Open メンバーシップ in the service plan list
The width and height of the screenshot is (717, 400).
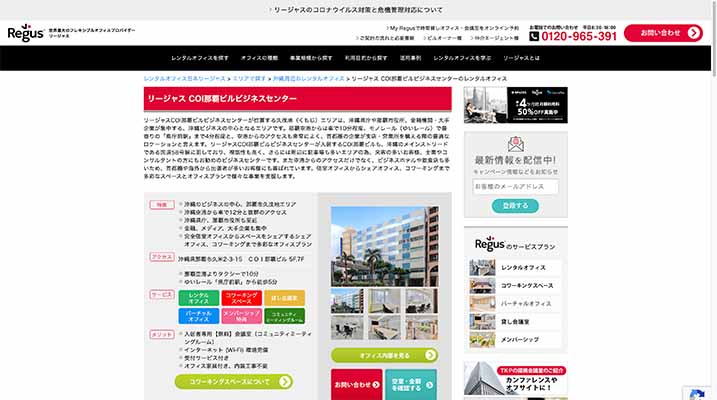click(x=515, y=340)
